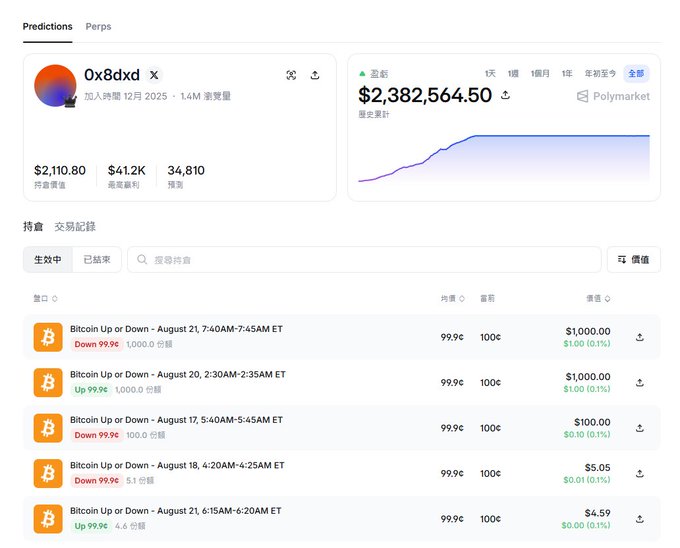This screenshot has height=548, width=680.
Task: Click the Up 99.9¢ badge for August 20
Action: pos(91,390)
